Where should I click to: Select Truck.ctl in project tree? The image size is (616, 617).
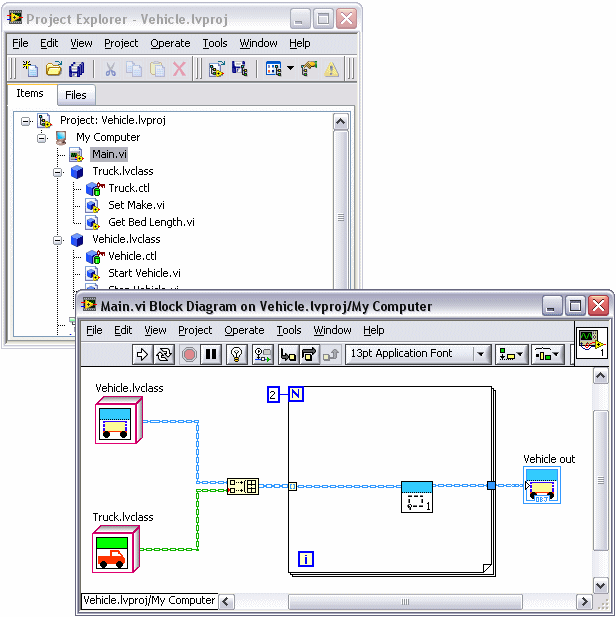pos(129,188)
